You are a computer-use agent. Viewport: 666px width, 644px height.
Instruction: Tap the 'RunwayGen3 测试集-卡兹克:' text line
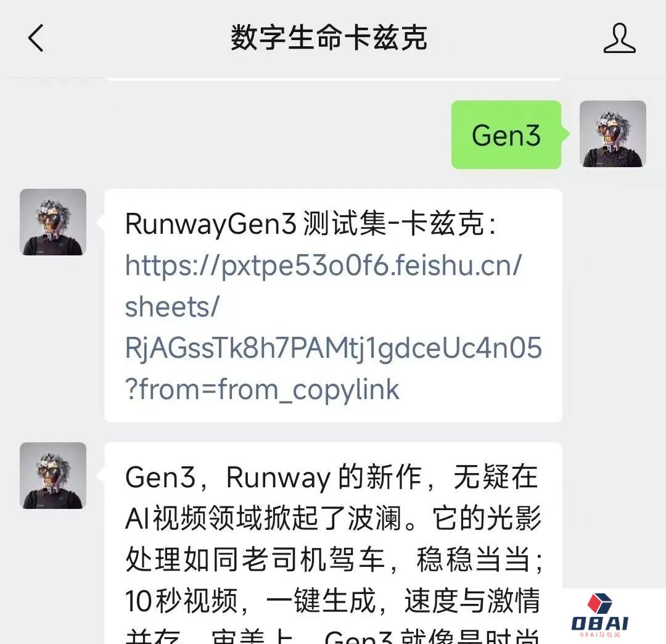click(x=310, y=223)
